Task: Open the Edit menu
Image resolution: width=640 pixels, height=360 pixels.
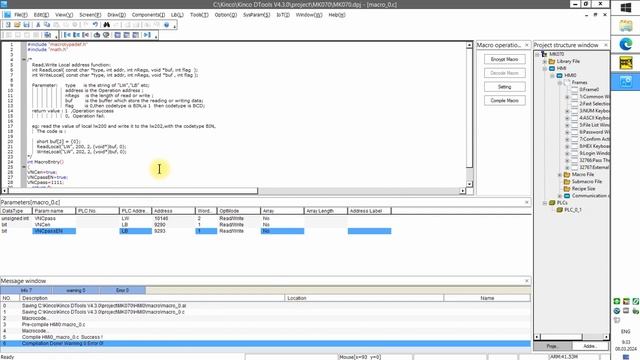Action: coord(41,15)
